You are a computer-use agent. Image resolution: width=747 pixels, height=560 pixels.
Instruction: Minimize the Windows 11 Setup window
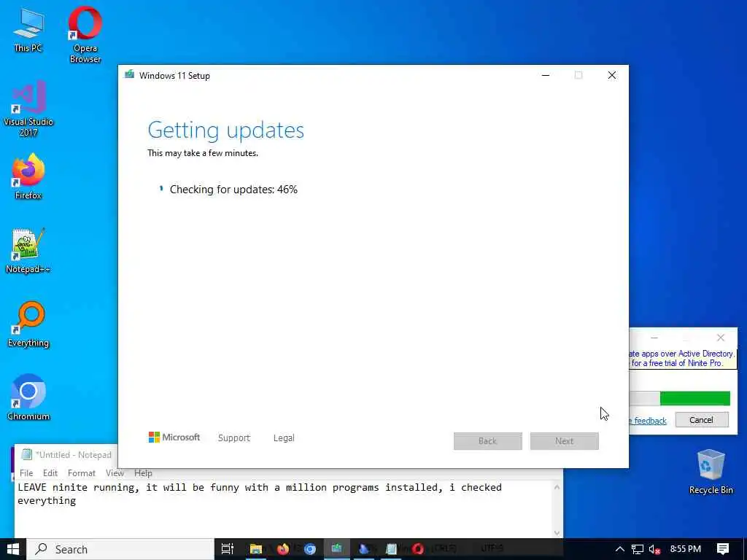click(x=546, y=75)
